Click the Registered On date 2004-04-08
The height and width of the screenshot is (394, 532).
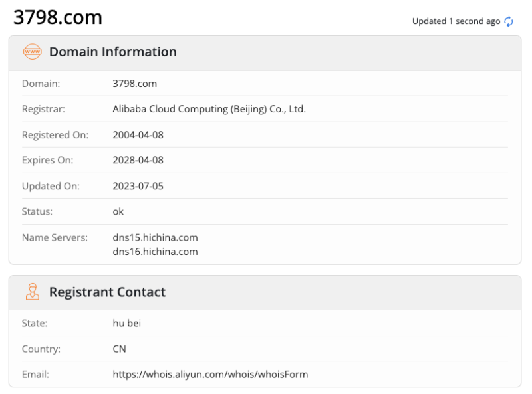pyautogui.click(x=138, y=134)
